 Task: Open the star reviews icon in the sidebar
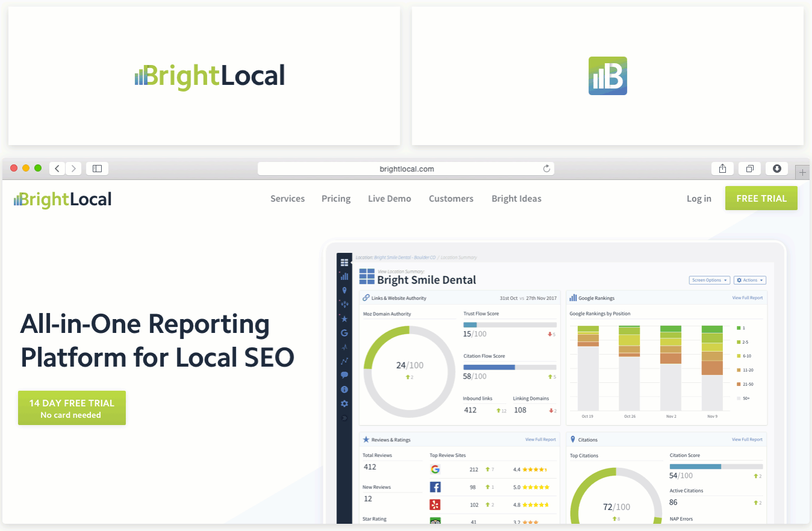pos(344,318)
